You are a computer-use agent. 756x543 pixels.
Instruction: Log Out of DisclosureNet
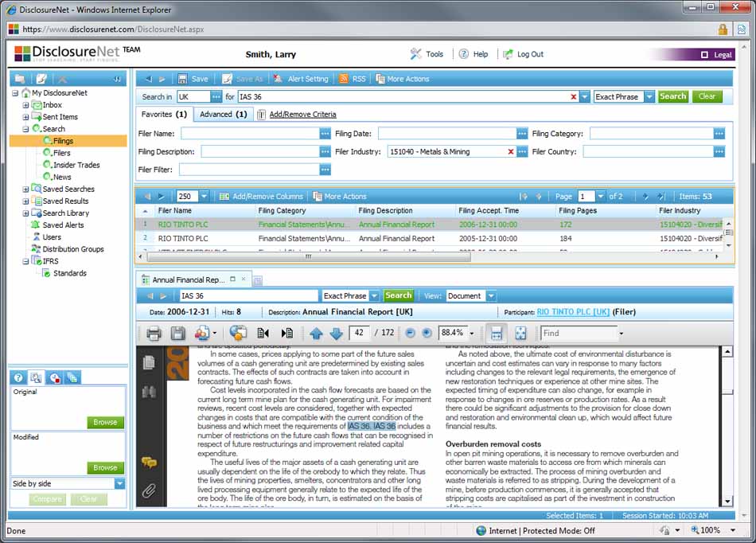(x=523, y=54)
